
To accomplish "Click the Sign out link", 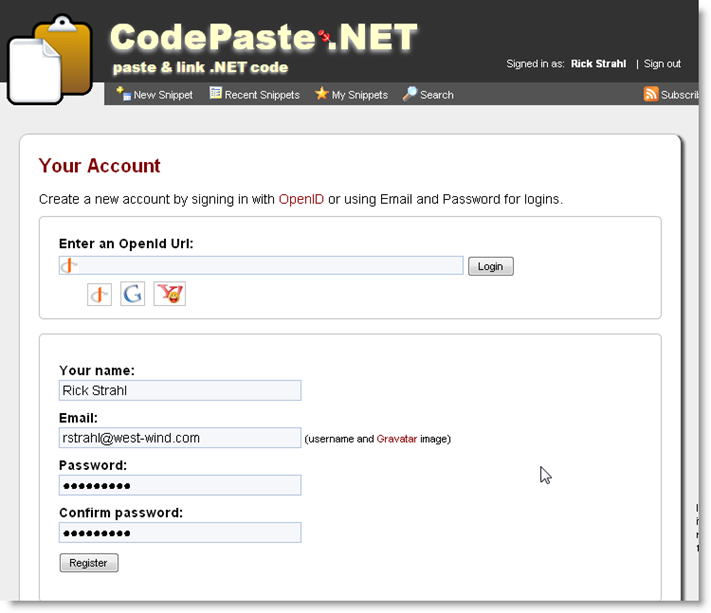I will click(x=662, y=64).
